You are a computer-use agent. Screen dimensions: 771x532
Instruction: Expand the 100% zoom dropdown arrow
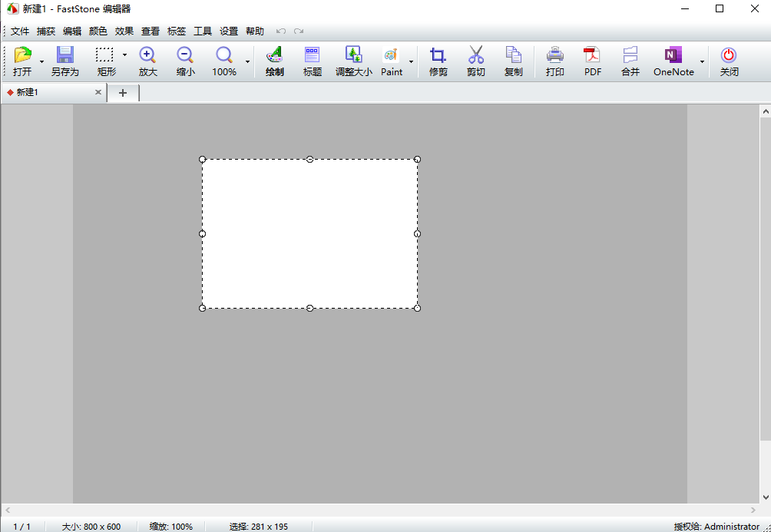tap(247, 61)
